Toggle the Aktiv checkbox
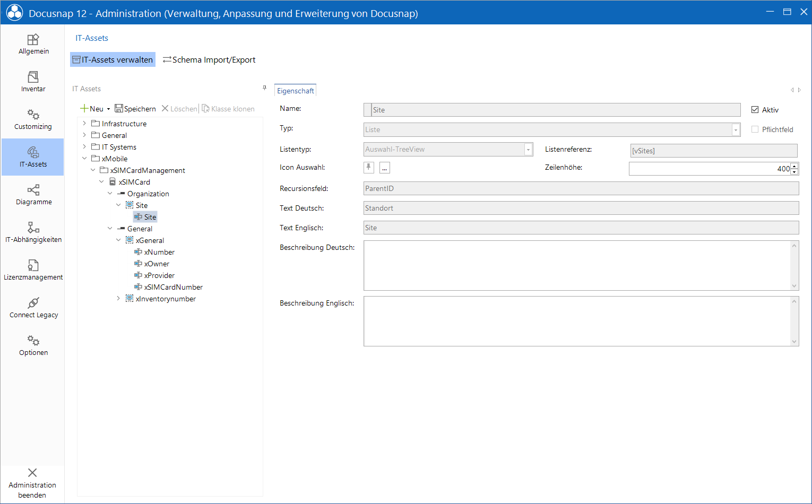The width and height of the screenshot is (812, 504). click(x=755, y=110)
